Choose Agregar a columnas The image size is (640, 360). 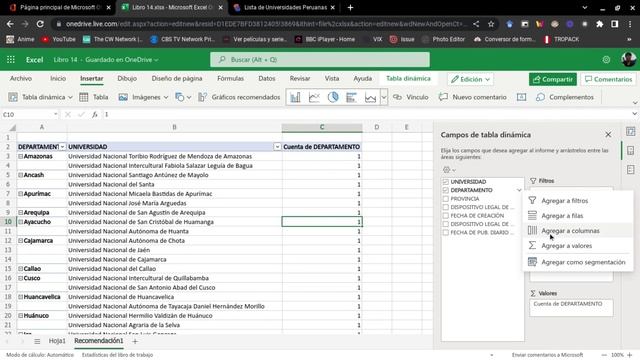pos(578,231)
